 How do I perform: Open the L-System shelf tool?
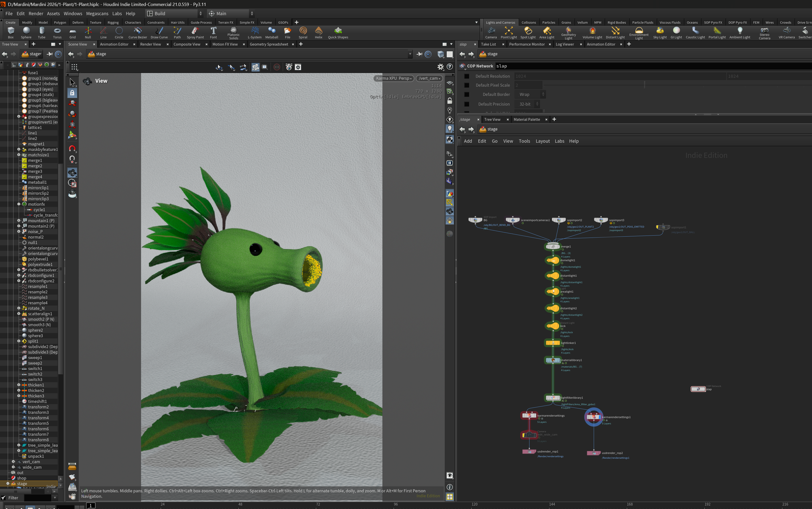click(x=255, y=33)
